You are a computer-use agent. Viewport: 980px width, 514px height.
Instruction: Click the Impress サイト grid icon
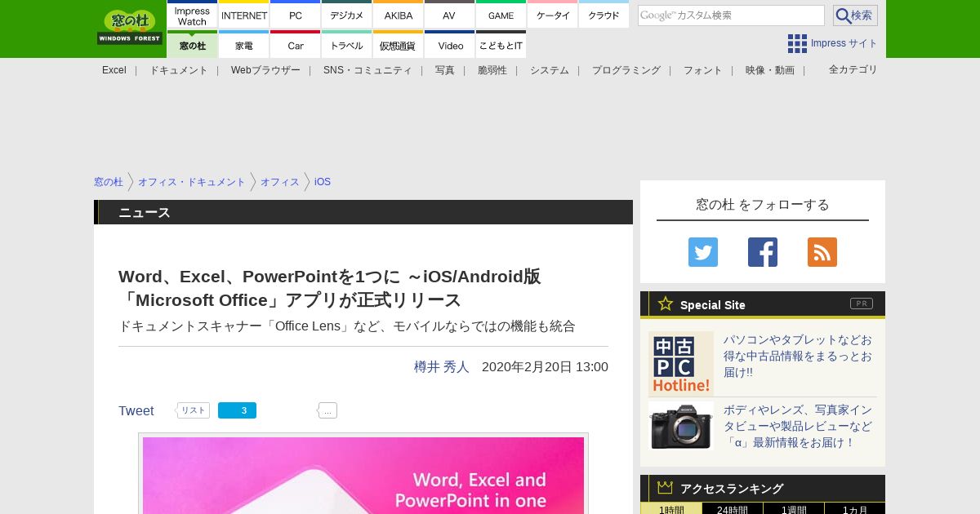point(797,43)
